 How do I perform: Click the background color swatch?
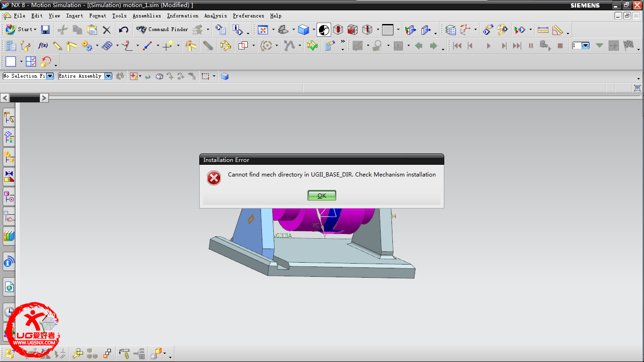pyautogui.click(x=388, y=30)
